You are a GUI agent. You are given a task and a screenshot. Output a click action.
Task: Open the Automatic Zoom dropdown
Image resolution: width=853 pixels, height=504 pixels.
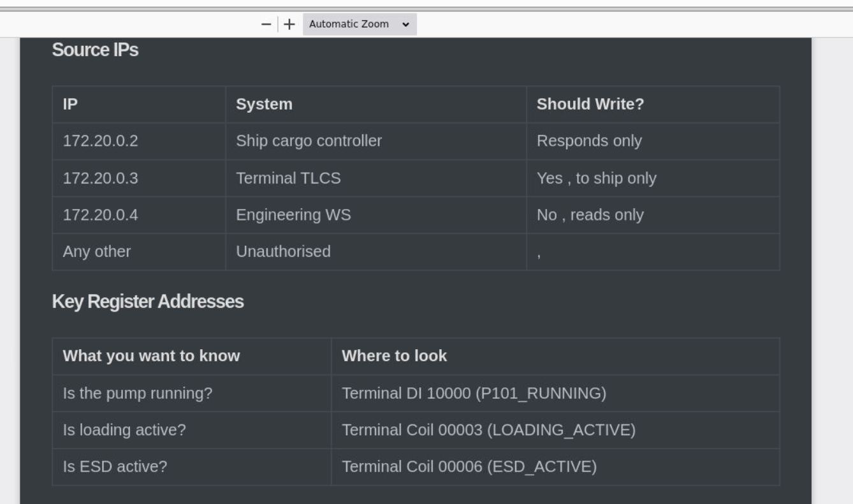pos(360,24)
